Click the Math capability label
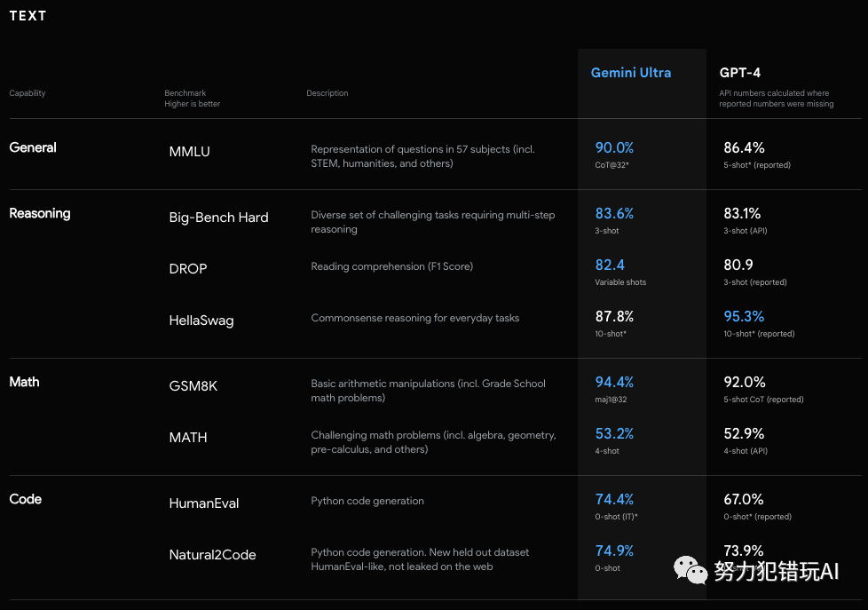Screen dimensions: 868x610 coord(24,382)
